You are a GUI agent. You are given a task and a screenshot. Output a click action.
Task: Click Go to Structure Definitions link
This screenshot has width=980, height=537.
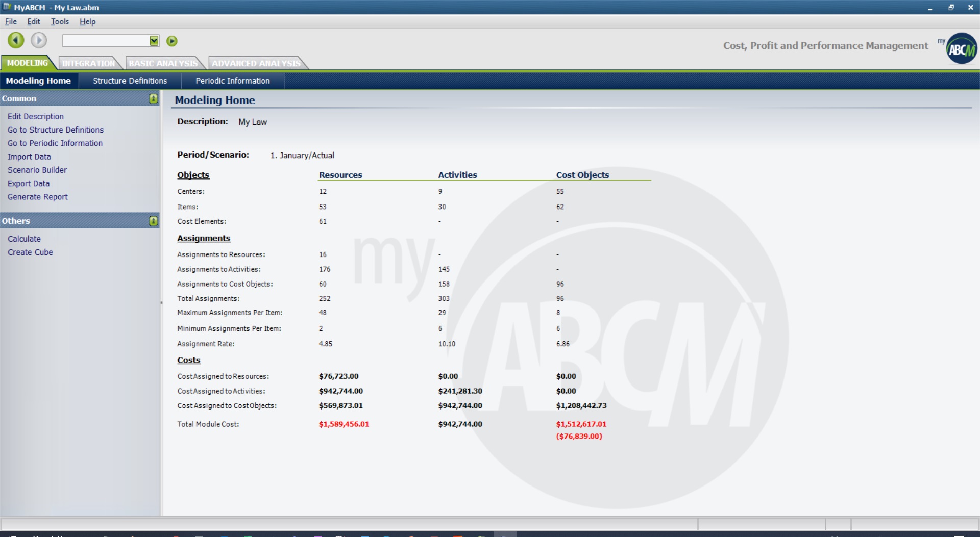click(x=56, y=130)
